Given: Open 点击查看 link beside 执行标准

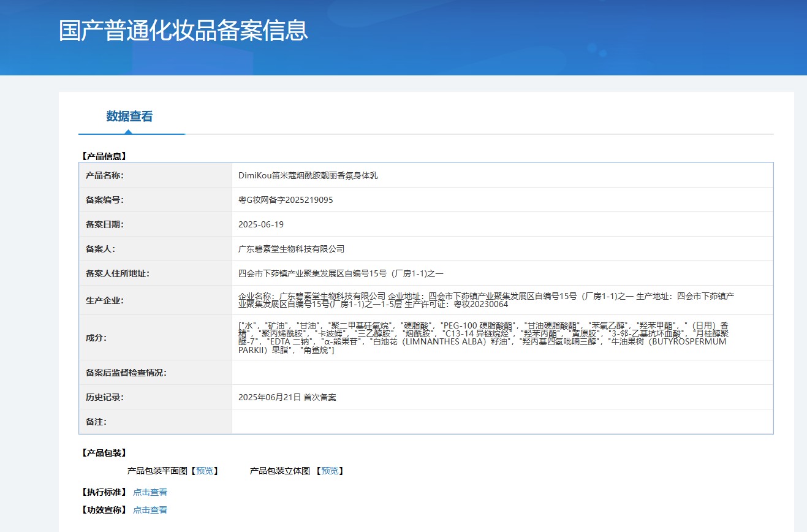Looking at the screenshot, I should [150, 492].
